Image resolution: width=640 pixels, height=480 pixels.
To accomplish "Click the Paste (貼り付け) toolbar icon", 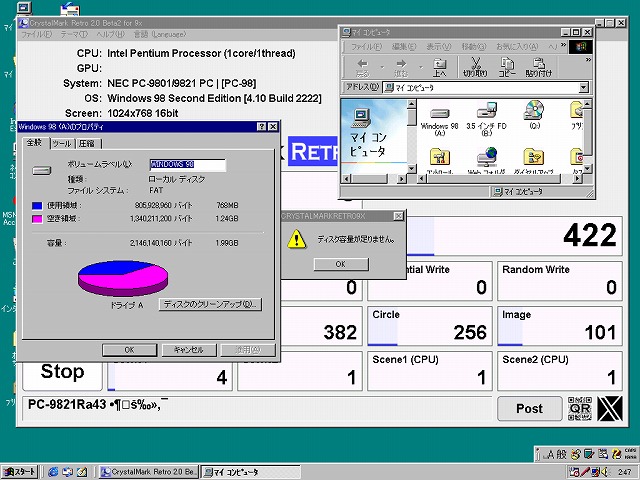I will [539, 67].
